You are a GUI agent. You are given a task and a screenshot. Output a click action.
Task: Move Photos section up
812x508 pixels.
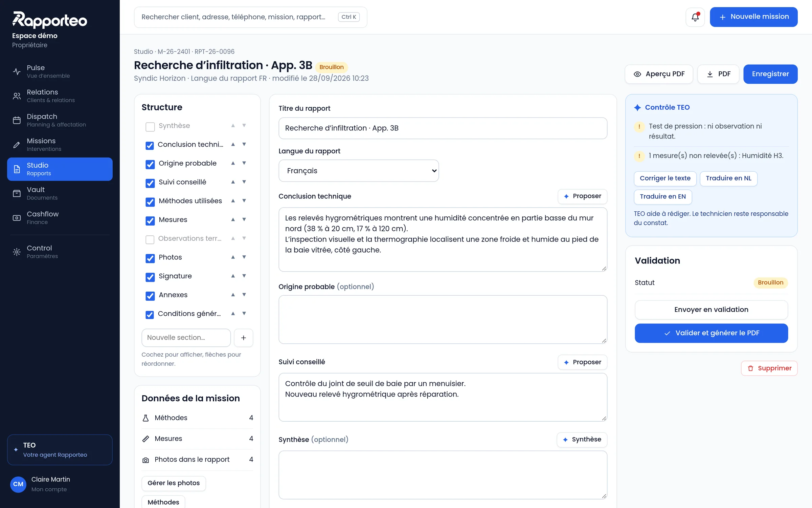233,257
